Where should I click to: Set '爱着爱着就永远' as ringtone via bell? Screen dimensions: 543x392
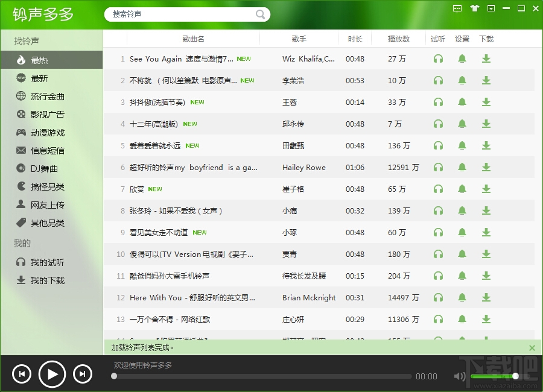(462, 145)
